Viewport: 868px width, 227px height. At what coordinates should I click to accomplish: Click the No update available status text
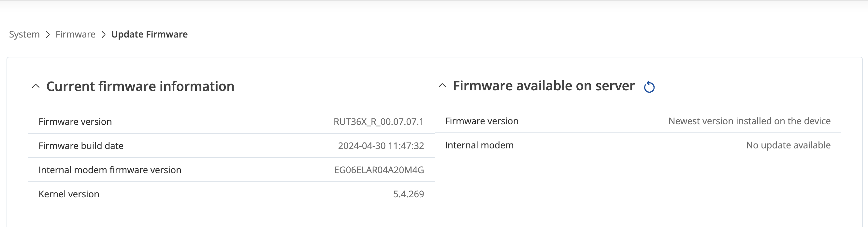pos(788,145)
